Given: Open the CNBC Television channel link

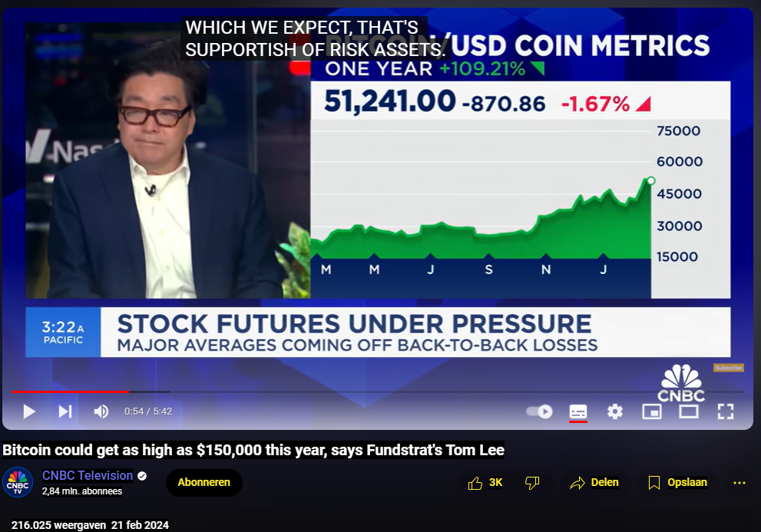Looking at the screenshot, I should pos(88,476).
